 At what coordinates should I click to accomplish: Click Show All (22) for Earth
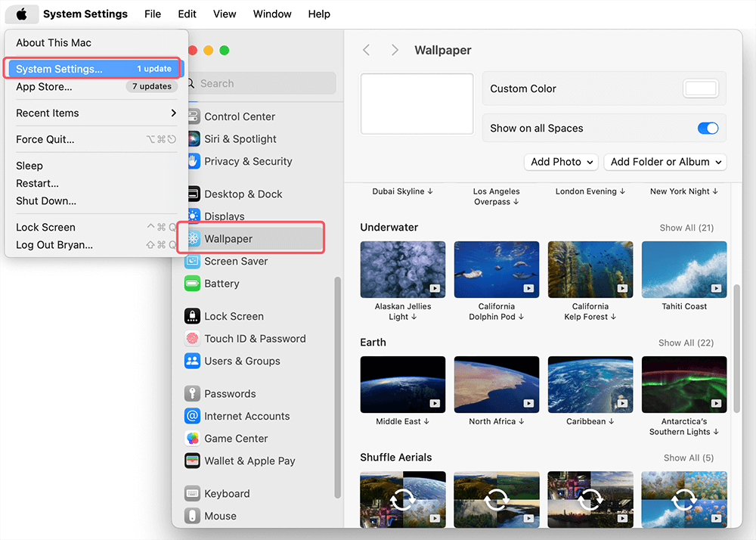(x=686, y=343)
